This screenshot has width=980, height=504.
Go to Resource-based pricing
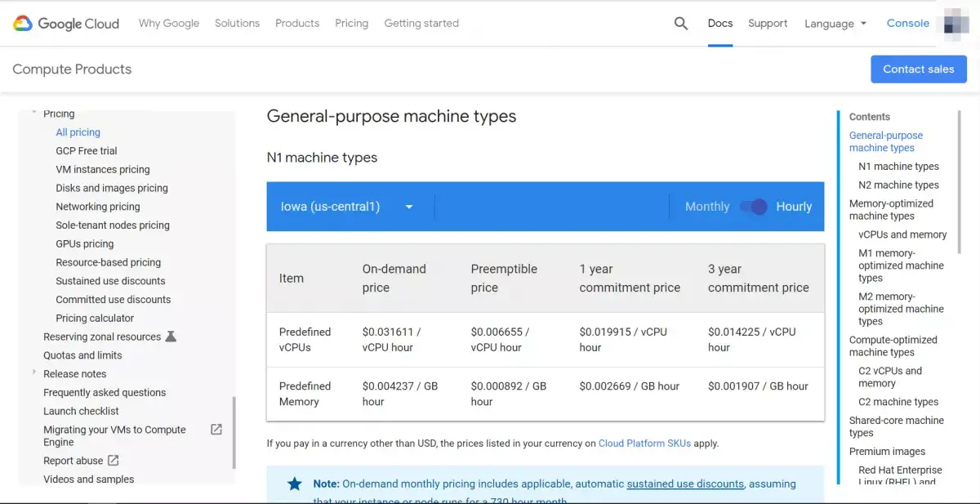109,262
